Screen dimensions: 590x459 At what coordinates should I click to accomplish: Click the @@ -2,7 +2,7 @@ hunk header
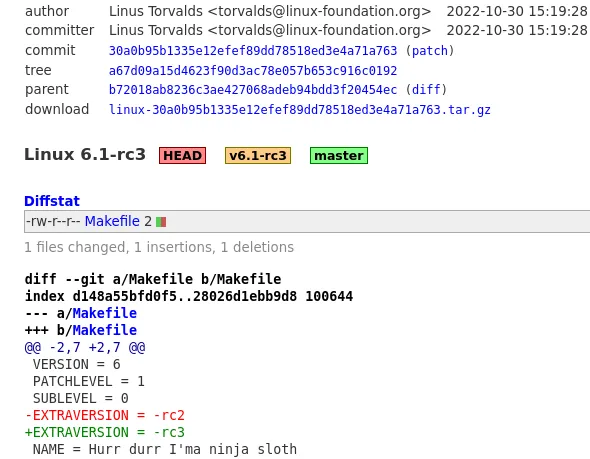point(85,347)
